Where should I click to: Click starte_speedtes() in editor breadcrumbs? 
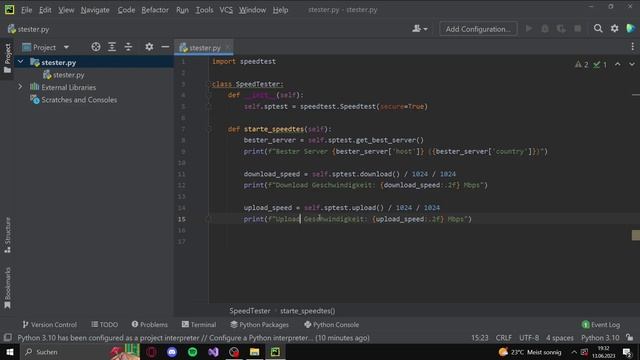(x=307, y=311)
